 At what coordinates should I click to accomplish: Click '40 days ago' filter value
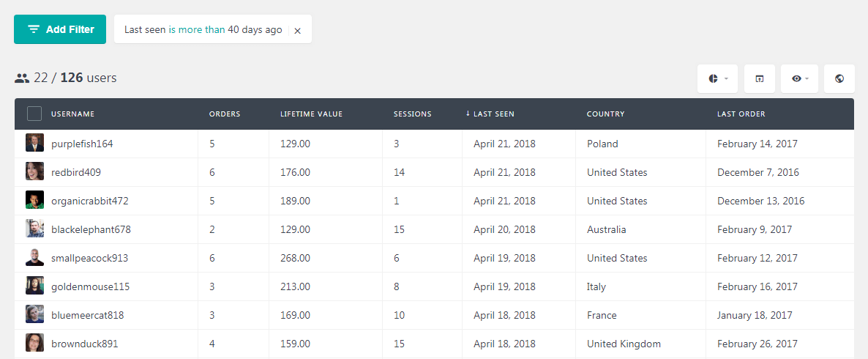point(255,30)
